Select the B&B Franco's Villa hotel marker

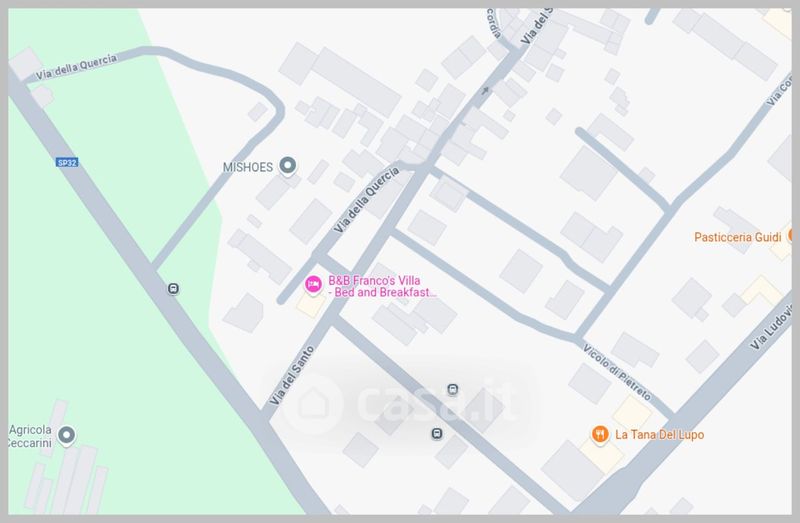pos(313,284)
